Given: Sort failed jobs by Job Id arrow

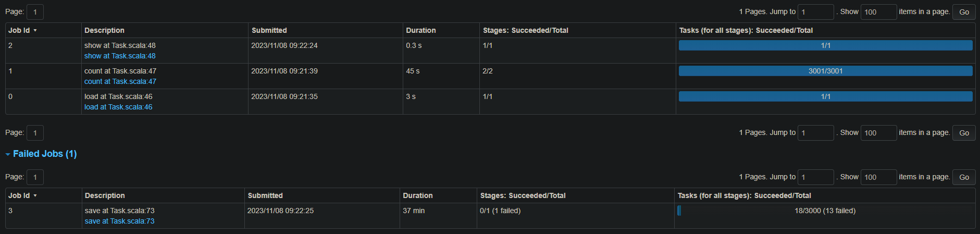Looking at the screenshot, I should [35, 196].
